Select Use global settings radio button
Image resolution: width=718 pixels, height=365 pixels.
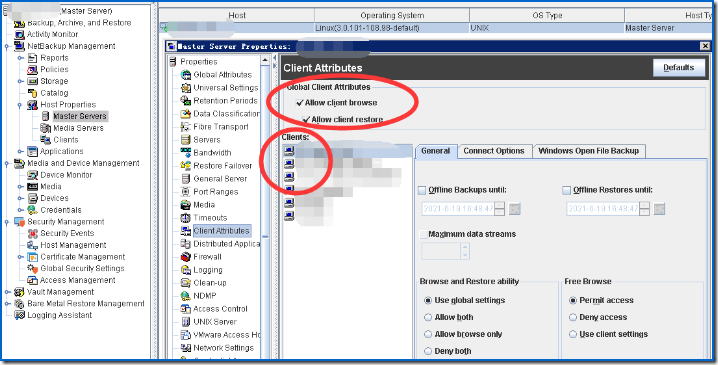(428, 300)
